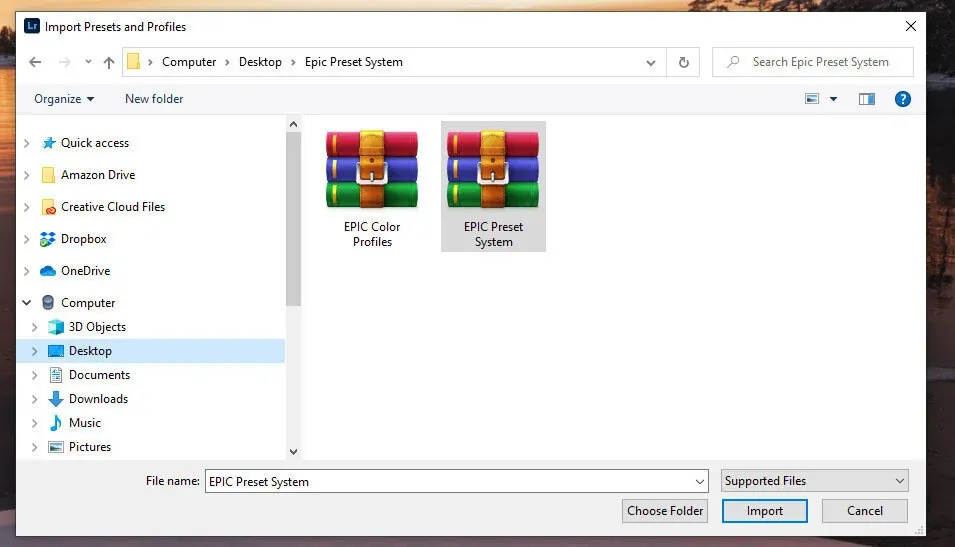Screen dimensions: 955x547
Task: Select Desktop in the navigation tree
Action: click(90, 351)
